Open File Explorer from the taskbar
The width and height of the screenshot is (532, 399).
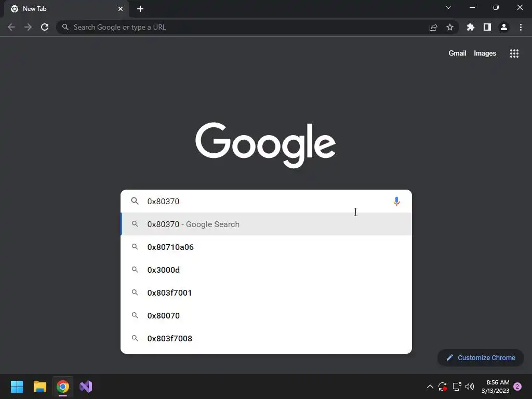[x=39, y=387]
